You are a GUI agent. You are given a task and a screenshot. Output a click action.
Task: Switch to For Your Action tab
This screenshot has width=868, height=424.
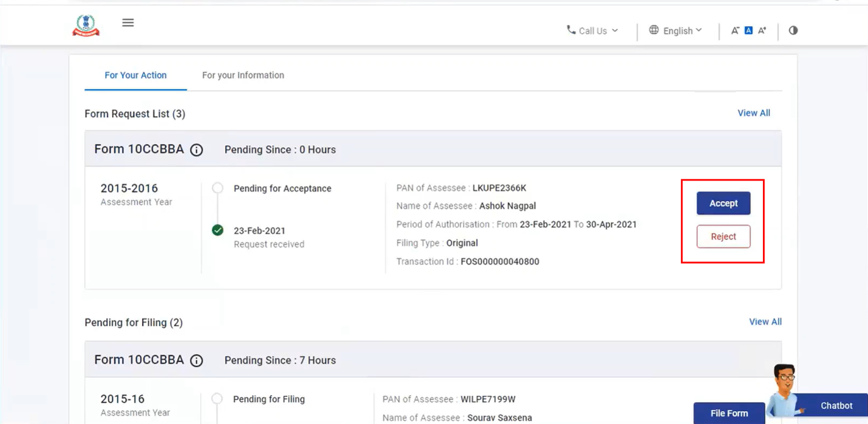point(136,75)
